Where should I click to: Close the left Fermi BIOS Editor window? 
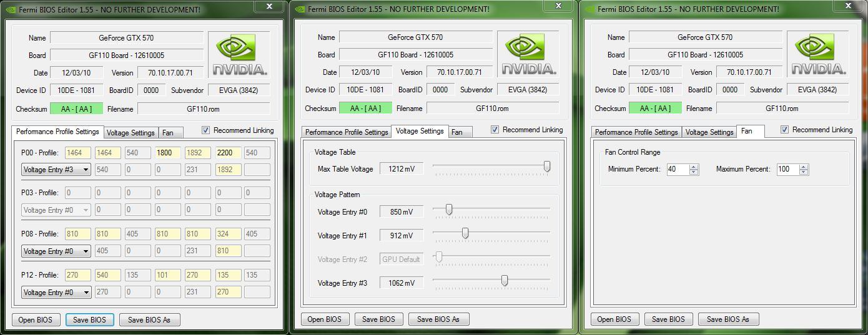[269, 6]
